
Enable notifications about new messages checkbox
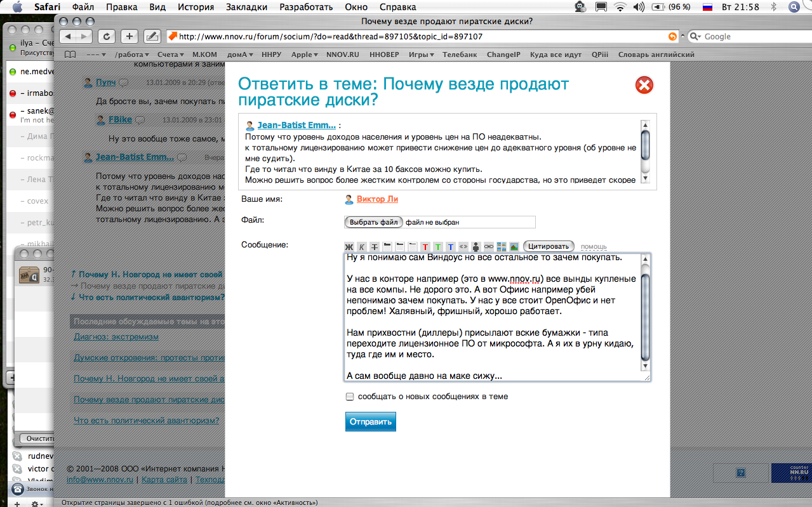tap(350, 397)
